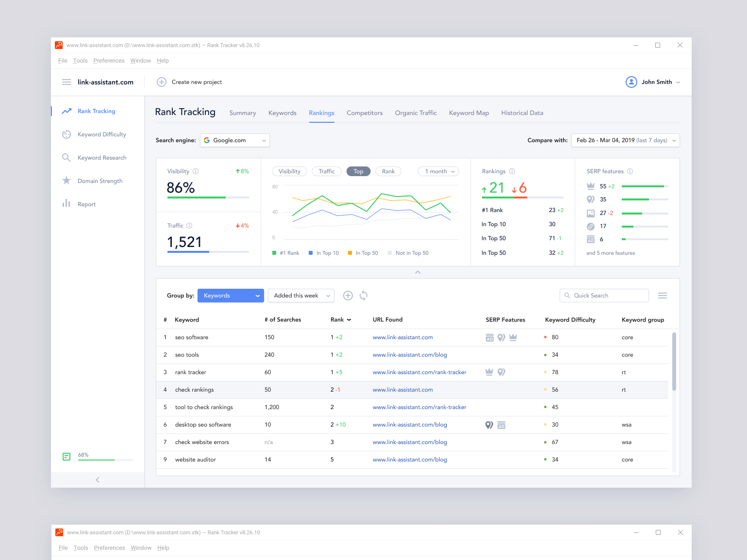Click the AD icon in seo software row
Screen dimensions: 747x560
coord(490,338)
